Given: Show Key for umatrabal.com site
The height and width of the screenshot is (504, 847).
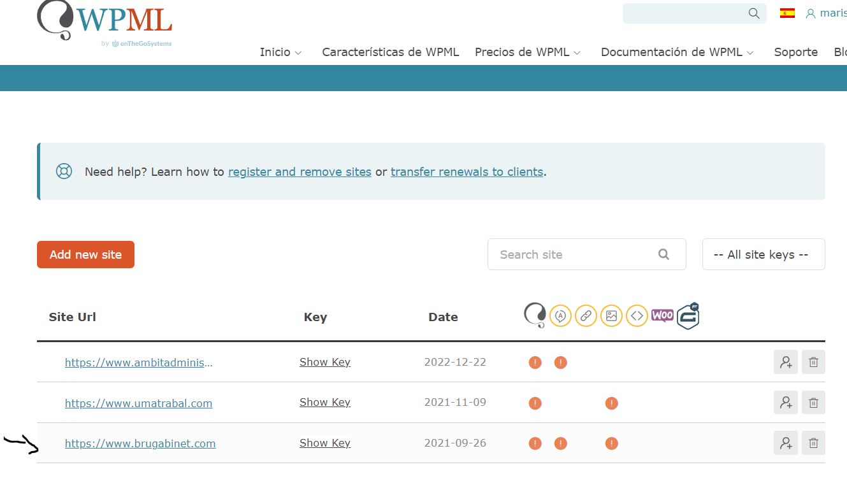Looking at the screenshot, I should [x=325, y=402].
